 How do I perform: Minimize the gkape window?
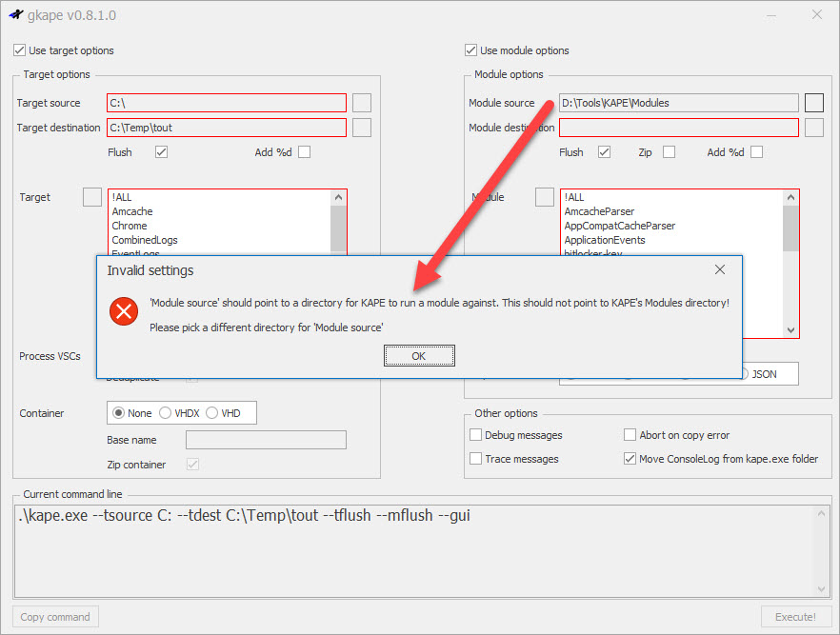[x=771, y=15]
